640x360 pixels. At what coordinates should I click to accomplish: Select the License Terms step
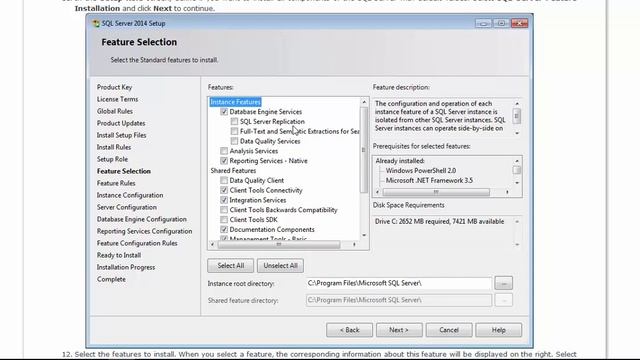click(x=117, y=99)
